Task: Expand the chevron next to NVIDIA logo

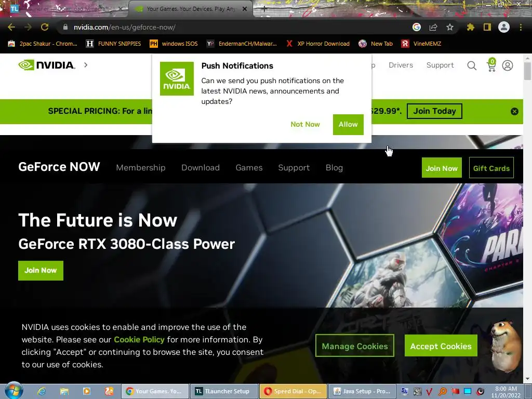Action: (86, 65)
